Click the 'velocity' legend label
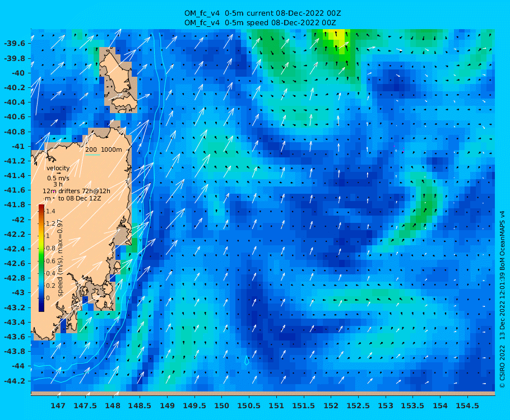Screen dimensions: 510x420 (x=58, y=168)
